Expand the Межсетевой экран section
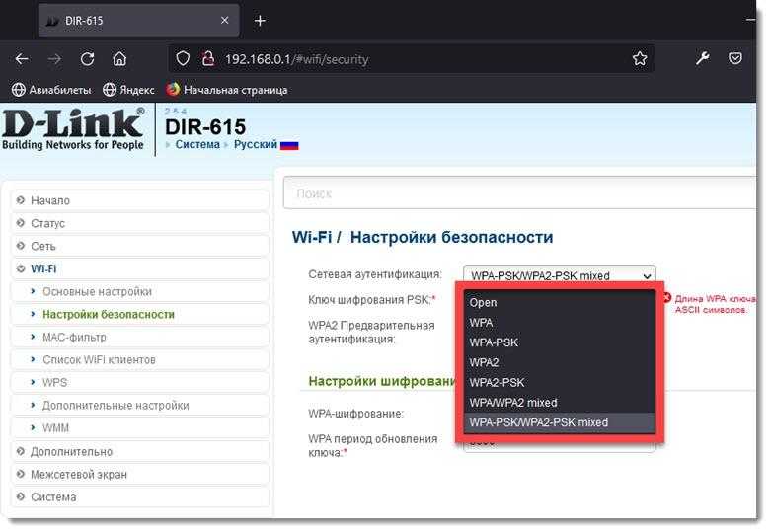 (140, 474)
